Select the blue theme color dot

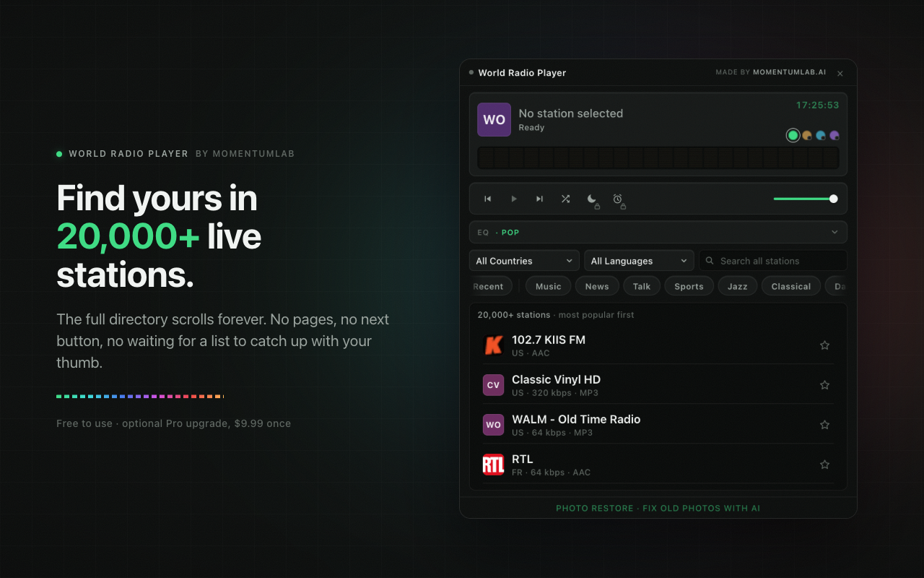(821, 135)
